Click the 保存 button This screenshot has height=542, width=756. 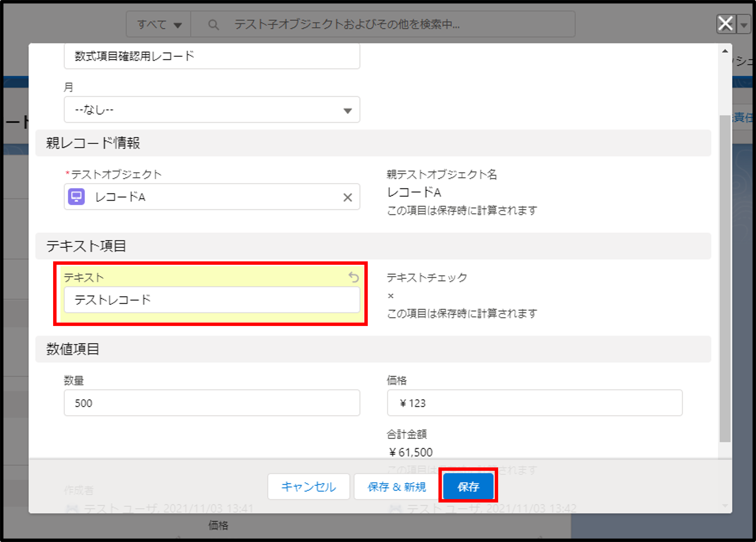click(x=468, y=487)
